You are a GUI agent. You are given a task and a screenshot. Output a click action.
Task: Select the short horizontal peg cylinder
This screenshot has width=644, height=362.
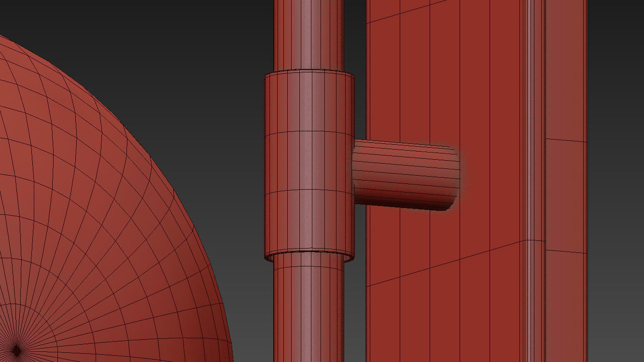[x=406, y=175]
